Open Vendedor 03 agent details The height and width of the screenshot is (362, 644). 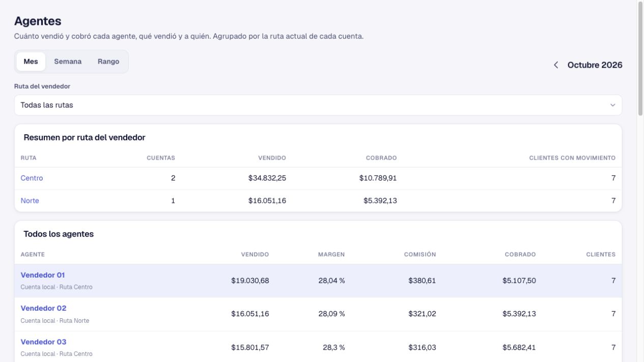[43, 342]
